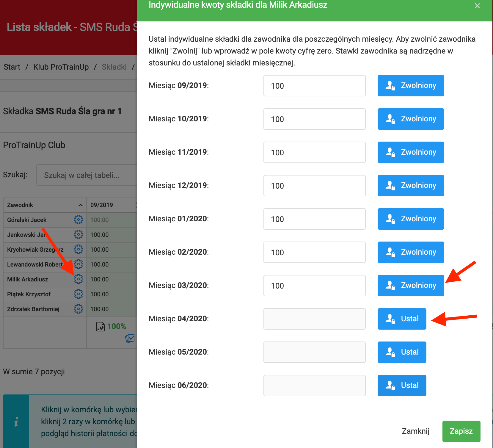This screenshot has height=448, width=493.
Task: Open gear settings for Krychowiak Grzegorz
Action: pyautogui.click(x=78, y=249)
